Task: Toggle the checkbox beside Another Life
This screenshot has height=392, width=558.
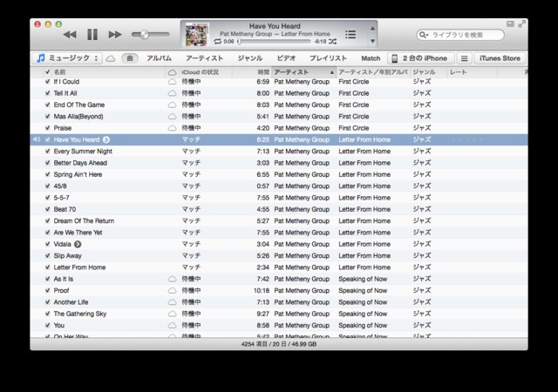Action: [x=47, y=302]
